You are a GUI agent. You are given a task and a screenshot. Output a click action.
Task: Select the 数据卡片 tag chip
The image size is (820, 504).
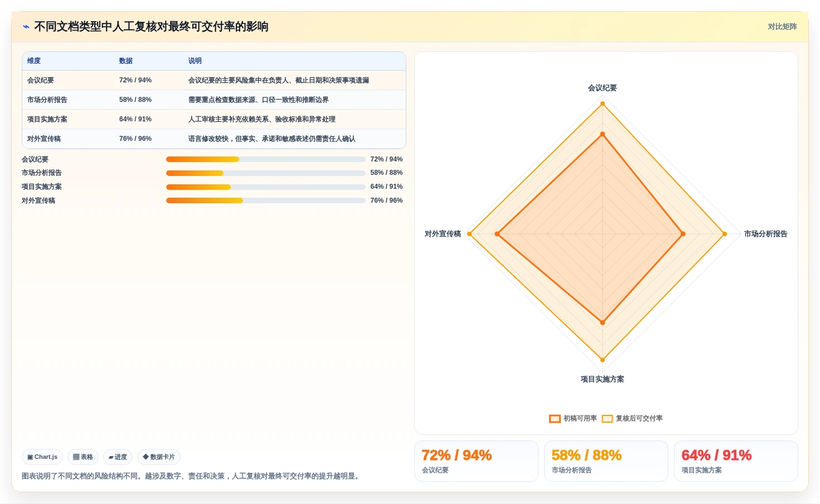point(159,457)
